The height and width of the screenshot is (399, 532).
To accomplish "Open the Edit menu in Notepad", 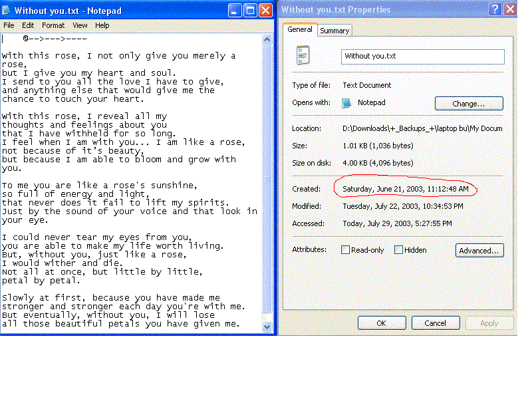I will click(x=28, y=25).
